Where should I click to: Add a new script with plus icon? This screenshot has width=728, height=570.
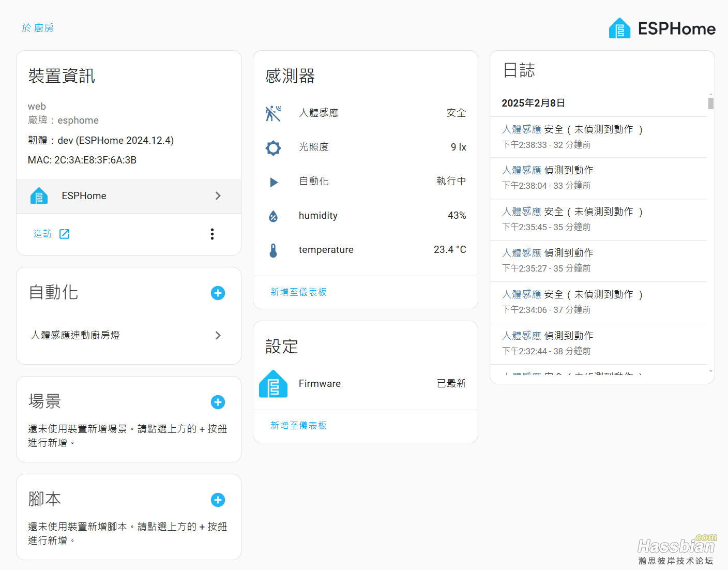pos(218,500)
